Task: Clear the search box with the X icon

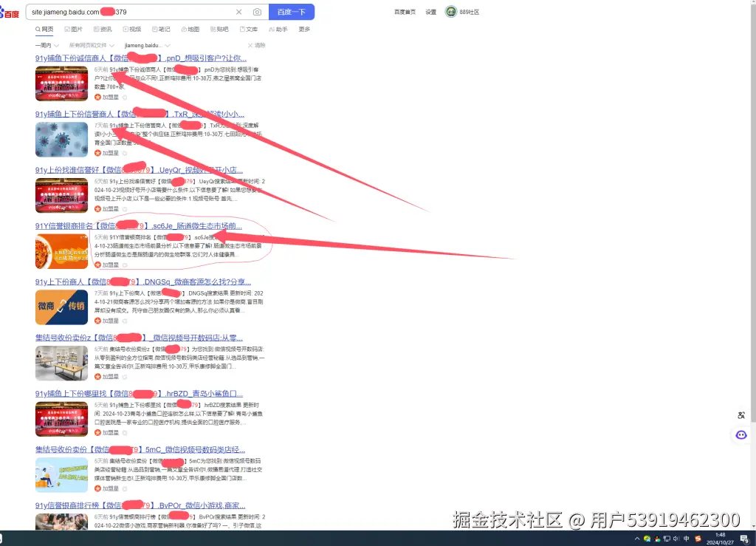Action: [x=238, y=12]
